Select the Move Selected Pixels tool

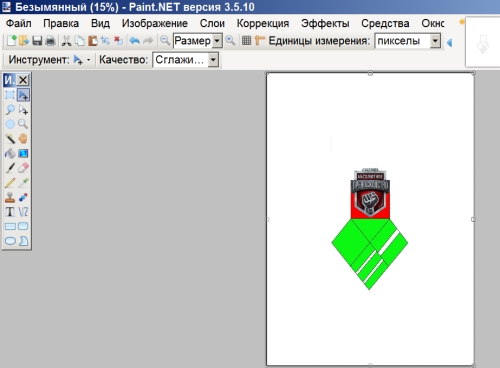coord(23,95)
